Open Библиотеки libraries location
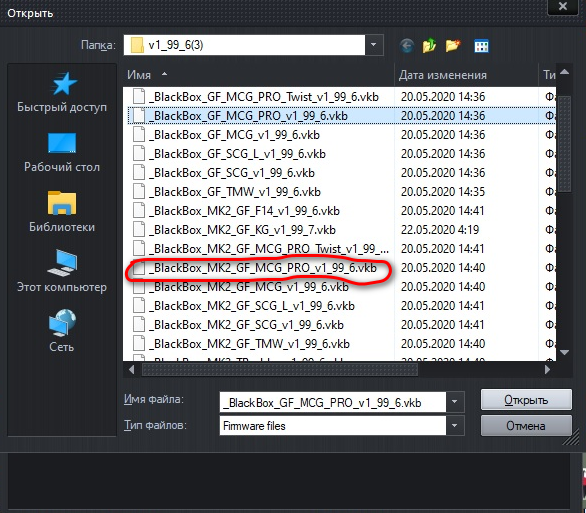 click(x=62, y=212)
